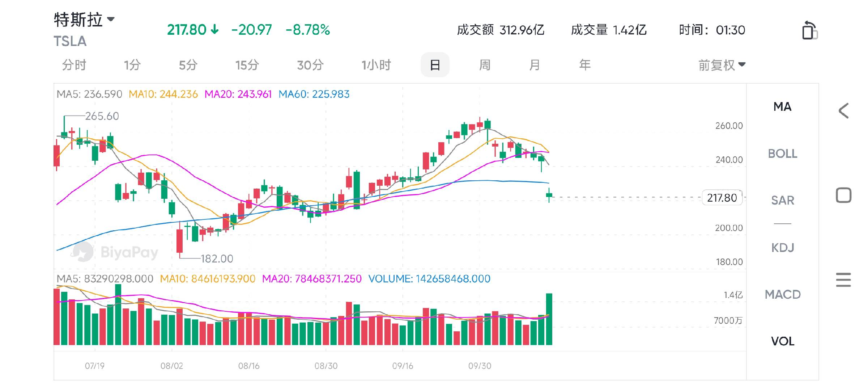Viewport: 868px width, 391px height.
Task: Open the 特斯拉 stock selector dropdown
Action: coord(84,20)
